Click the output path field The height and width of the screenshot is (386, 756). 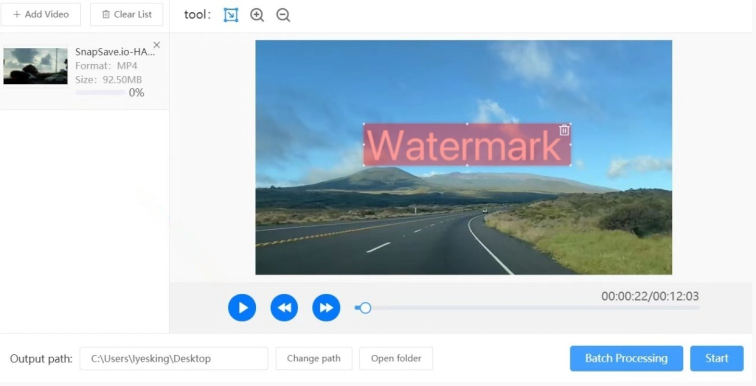(x=174, y=359)
